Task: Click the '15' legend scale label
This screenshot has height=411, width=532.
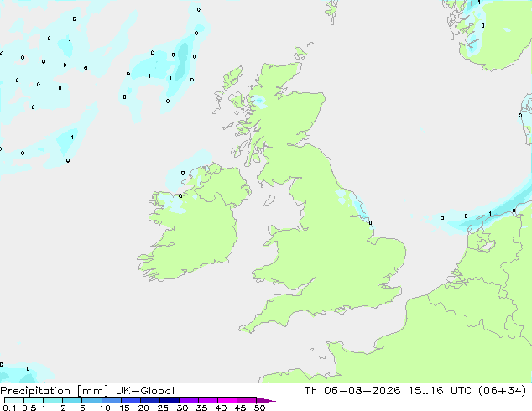Action: click(x=124, y=408)
